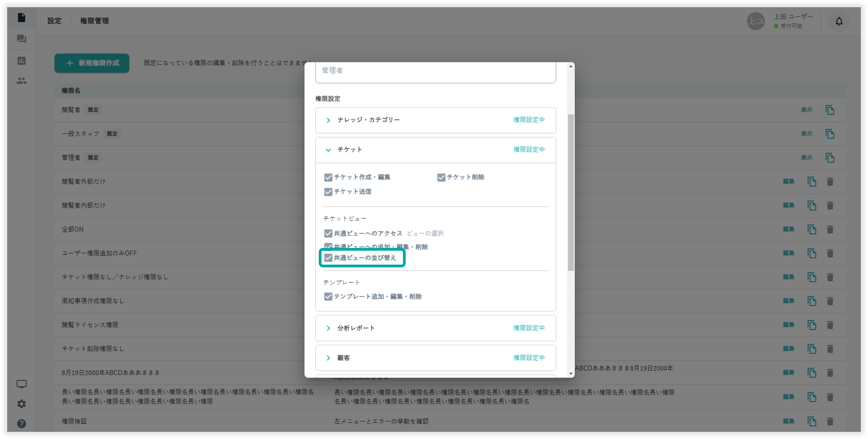The image size is (868, 439).
Task: Collapse the チケット section
Action: coord(328,150)
